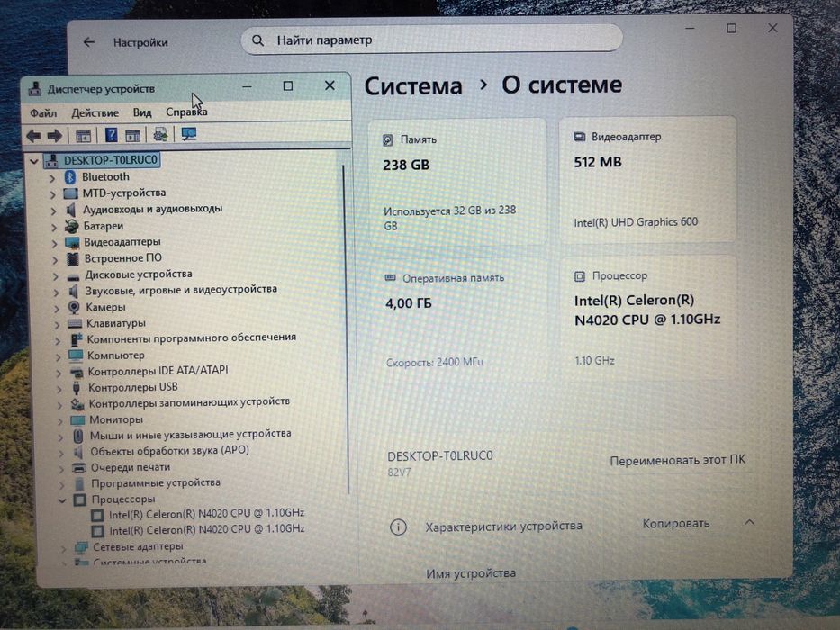Click the Сетевые адаптеры network icon
Screen dimensions: 840x630
81,547
